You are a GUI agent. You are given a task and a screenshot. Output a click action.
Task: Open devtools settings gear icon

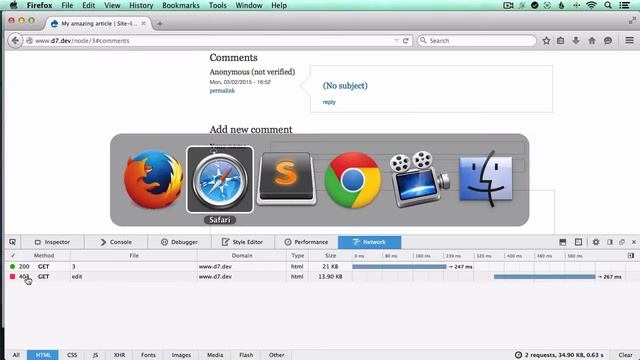pos(596,242)
